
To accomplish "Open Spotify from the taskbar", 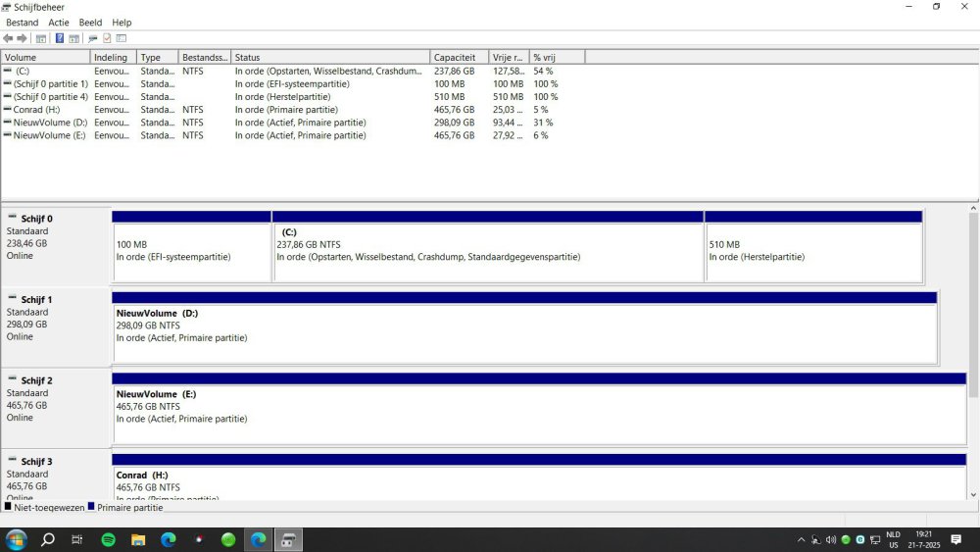I will [x=108, y=539].
